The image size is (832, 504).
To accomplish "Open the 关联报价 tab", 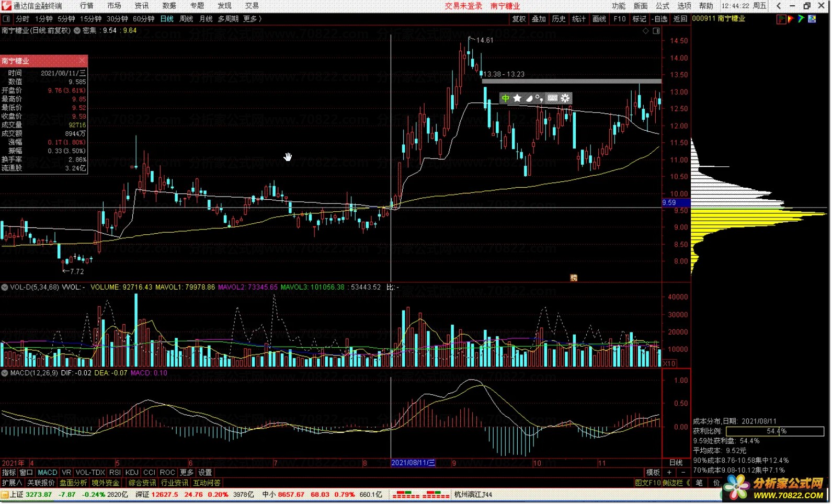I will (41, 483).
